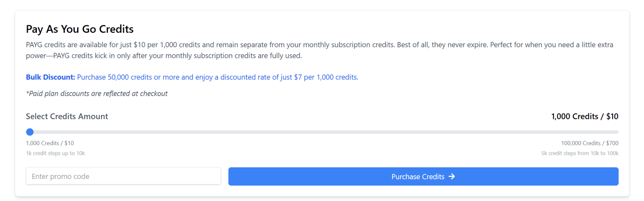Viewport: 644px width, 201px height.
Task: Click the 'they never expire' phrase in description
Action: click(459, 45)
